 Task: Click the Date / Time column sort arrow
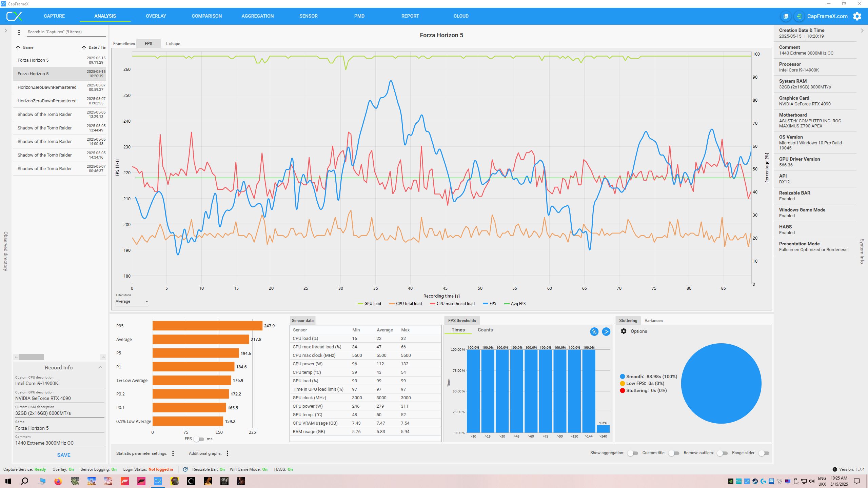(84, 47)
